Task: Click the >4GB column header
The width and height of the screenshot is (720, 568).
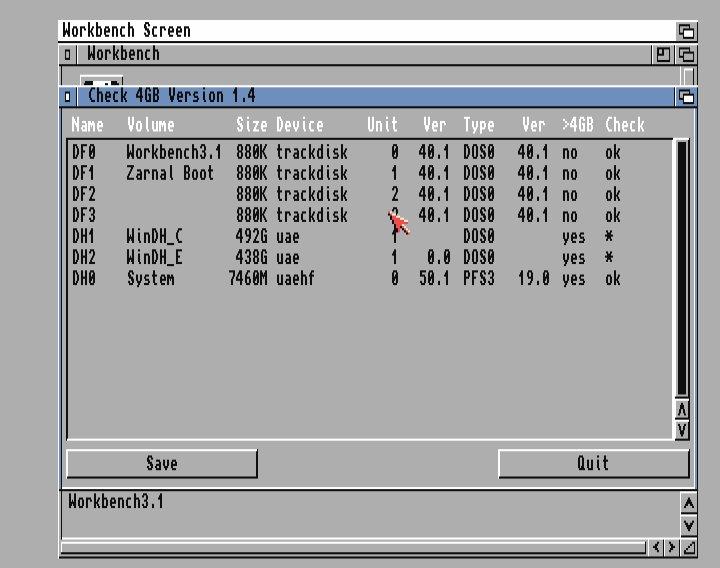Action: pyautogui.click(x=578, y=125)
